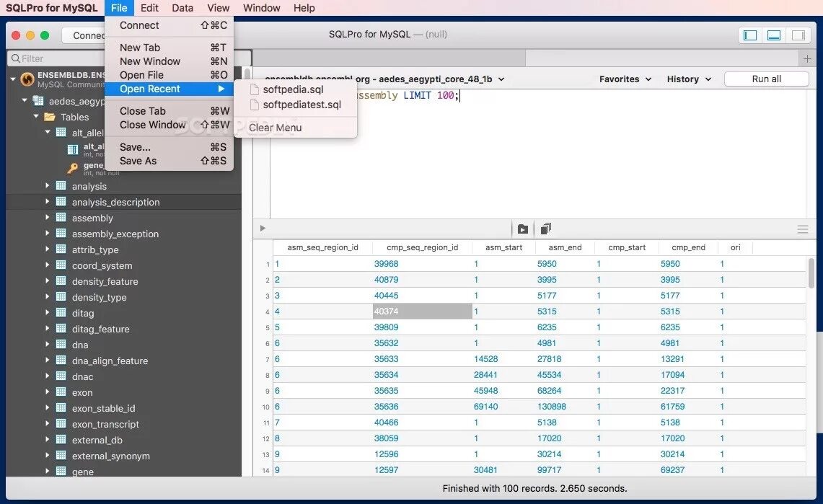The width and height of the screenshot is (823, 504).
Task: Open the View menu
Action: (218, 8)
